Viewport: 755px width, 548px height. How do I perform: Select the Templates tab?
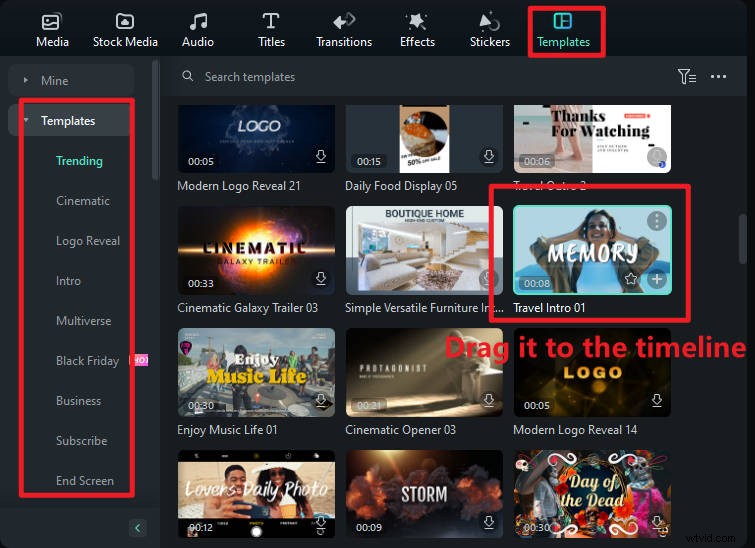[563, 31]
